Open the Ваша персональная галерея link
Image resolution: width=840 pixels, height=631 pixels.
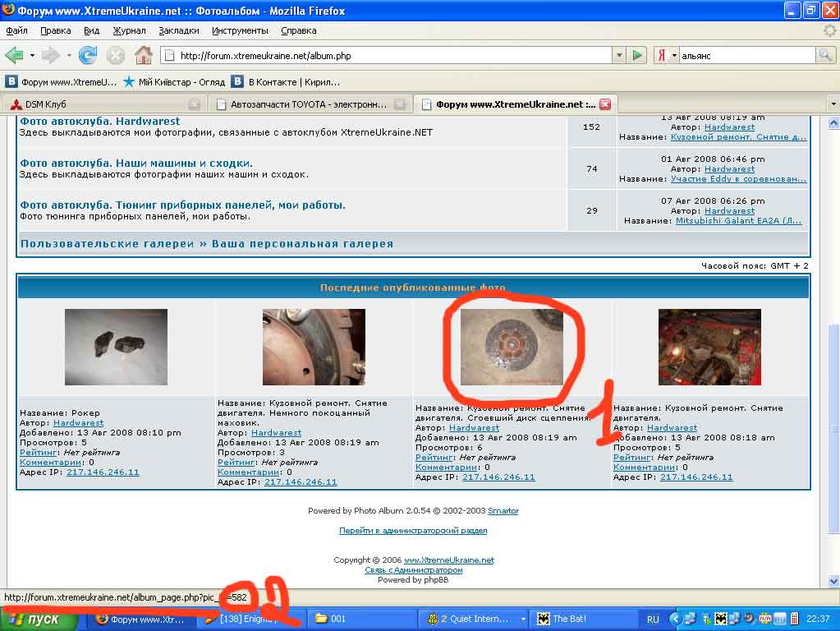point(303,244)
